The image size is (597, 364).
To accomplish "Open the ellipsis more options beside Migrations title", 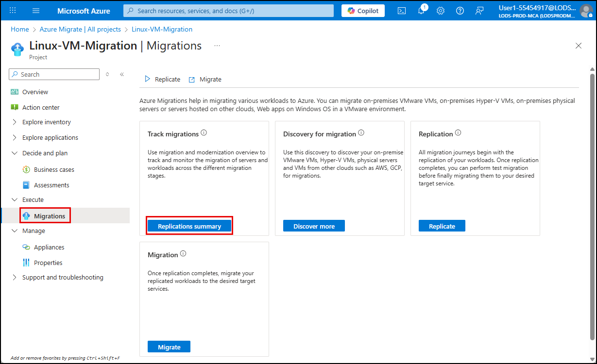I will [x=217, y=46].
